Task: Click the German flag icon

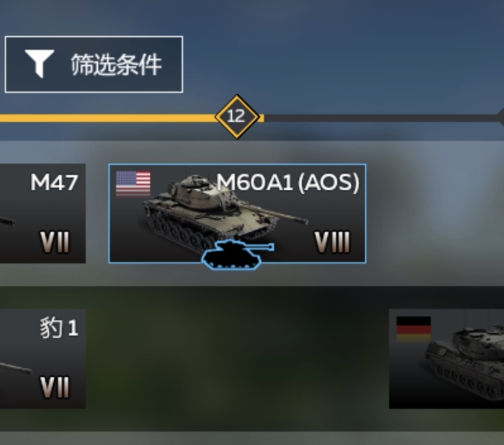Action: tap(413, 330)
